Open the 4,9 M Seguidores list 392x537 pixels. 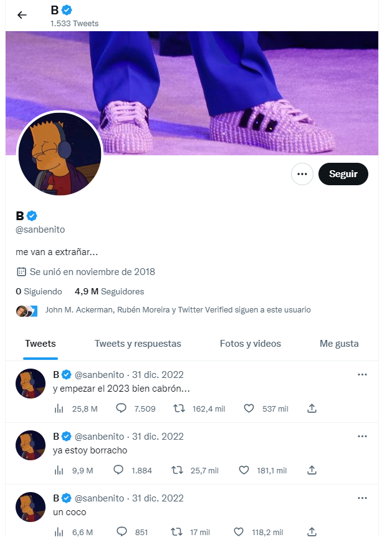click(109, 291)
